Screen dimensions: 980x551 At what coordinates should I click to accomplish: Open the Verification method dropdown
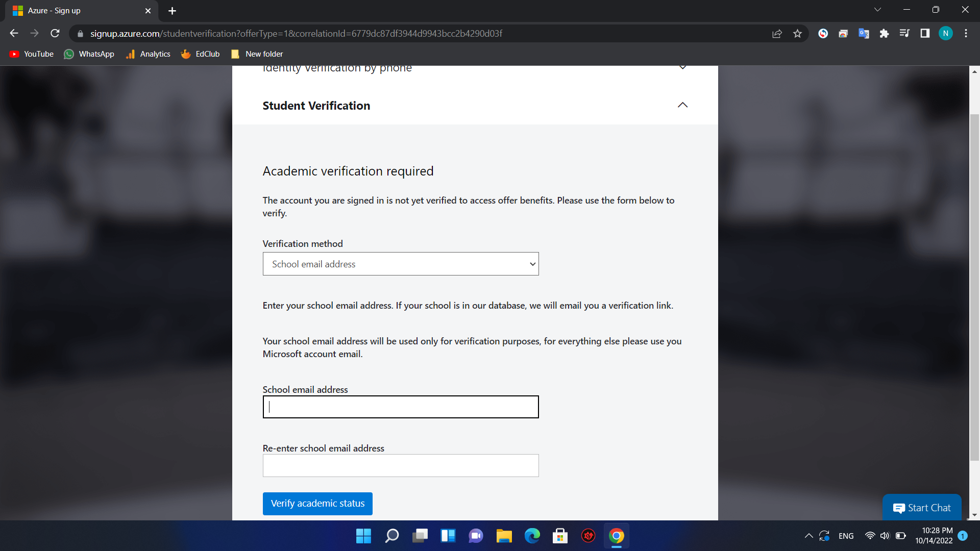[401, 264]
